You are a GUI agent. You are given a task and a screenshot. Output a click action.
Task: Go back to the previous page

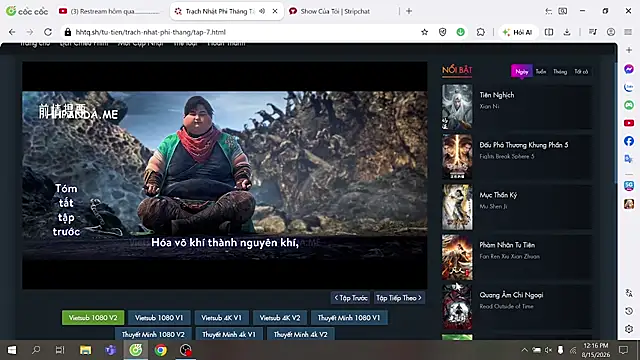[x=12, y=32]
